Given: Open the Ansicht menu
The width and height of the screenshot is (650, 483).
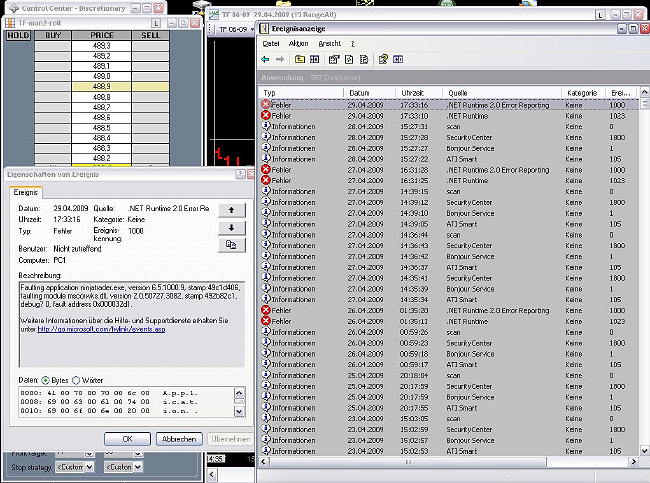Looking at the screenshot, I should pos(330,44).
